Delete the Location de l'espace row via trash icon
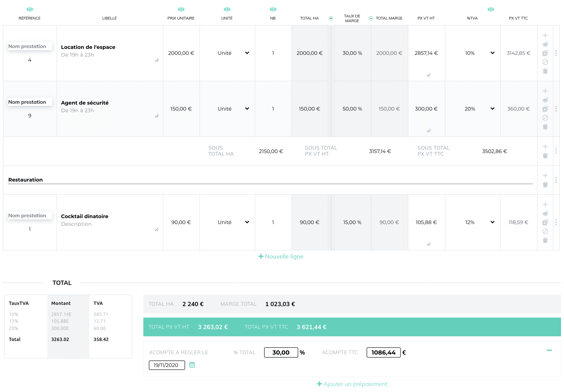The image size is (564, 392). coord(545,71)
